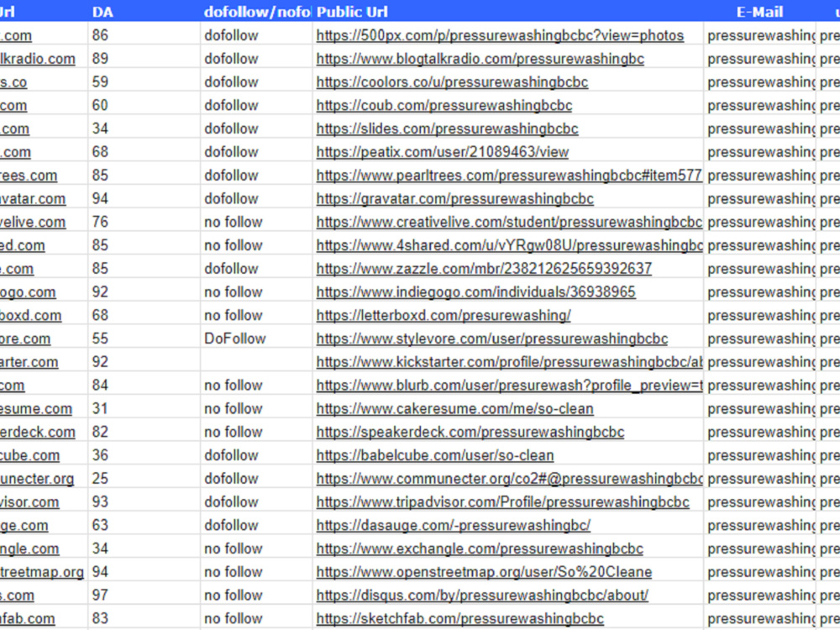Open the partially visible visor.com site link
The image size is (840, 630).
click(29, 502)
